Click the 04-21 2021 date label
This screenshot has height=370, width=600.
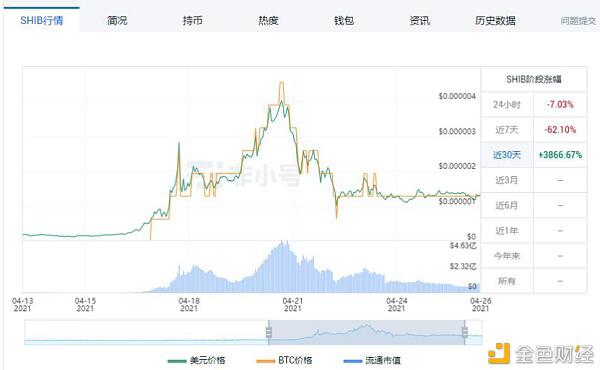tap(293, 305)
